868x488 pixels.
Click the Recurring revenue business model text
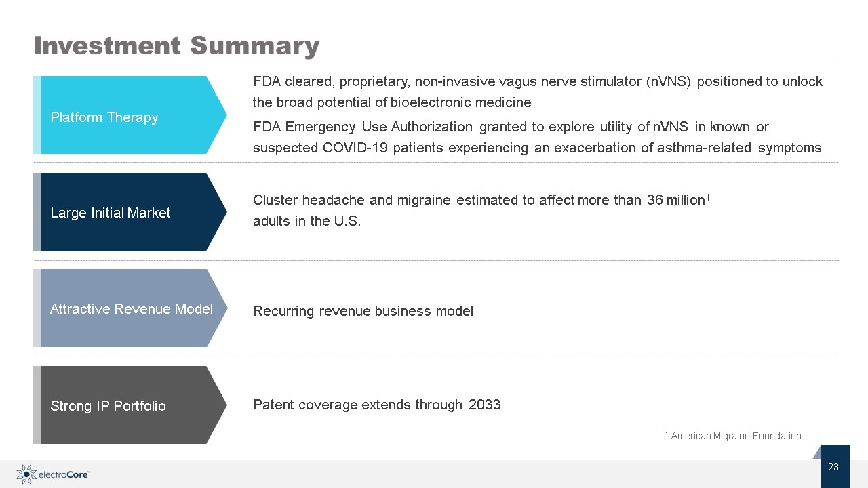pyautogui.click(x=363, y=311)
